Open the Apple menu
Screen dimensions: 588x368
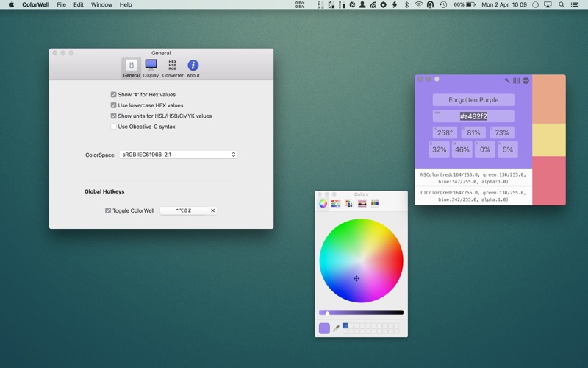point(11,4)
